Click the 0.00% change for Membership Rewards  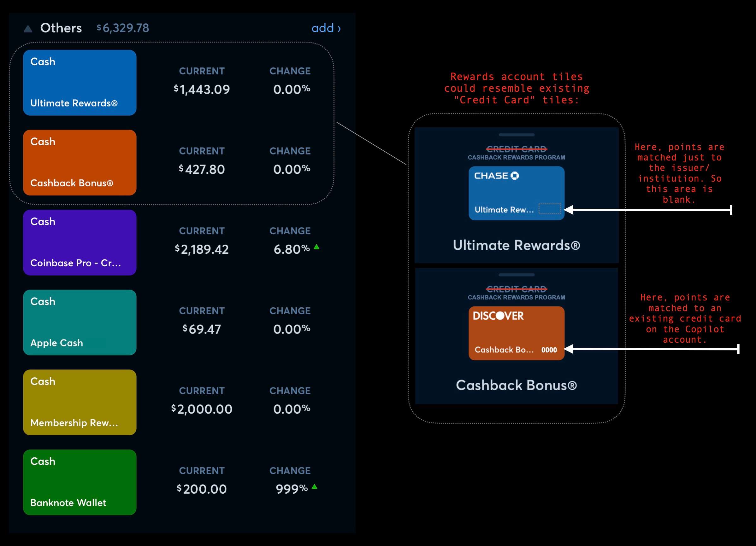(292, 409)
